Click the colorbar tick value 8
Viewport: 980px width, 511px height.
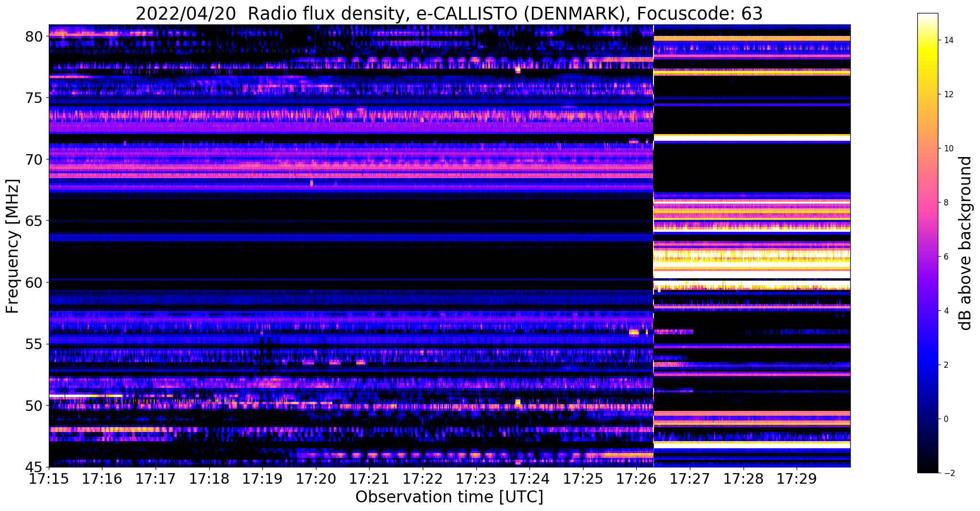(x=946, y=203)
